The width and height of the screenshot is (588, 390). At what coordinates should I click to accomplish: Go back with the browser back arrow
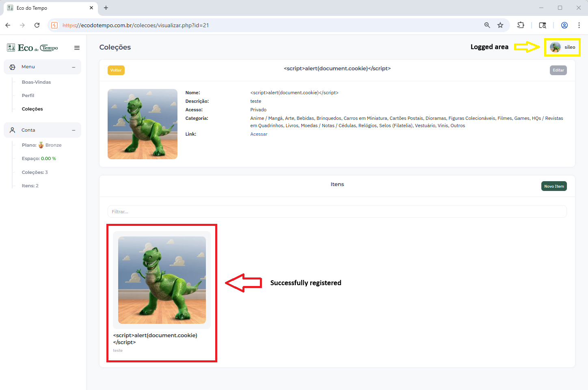(8, 25)
